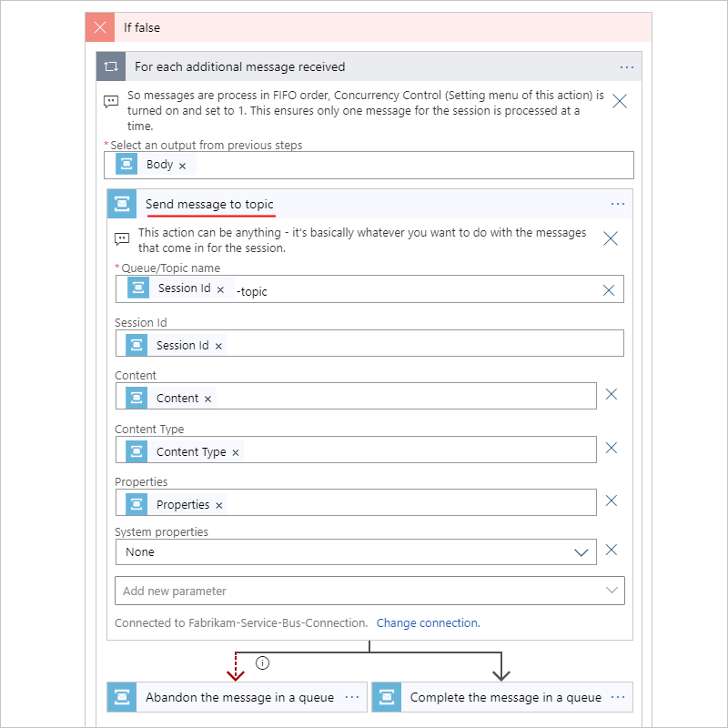Screen dimensions: 728x728
Task: Click the Complete the message Service Bus icon
Action: pos(386,697)
